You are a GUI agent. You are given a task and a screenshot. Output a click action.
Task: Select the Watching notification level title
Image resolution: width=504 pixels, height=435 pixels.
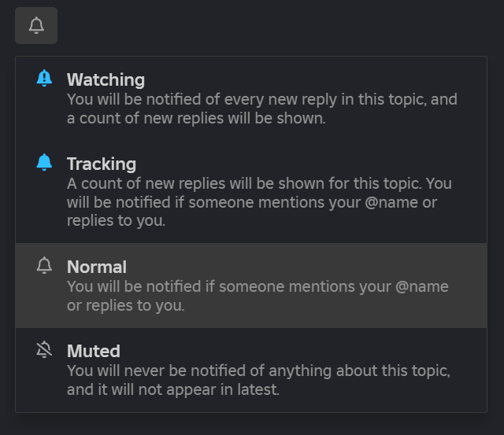pos(106,79)
